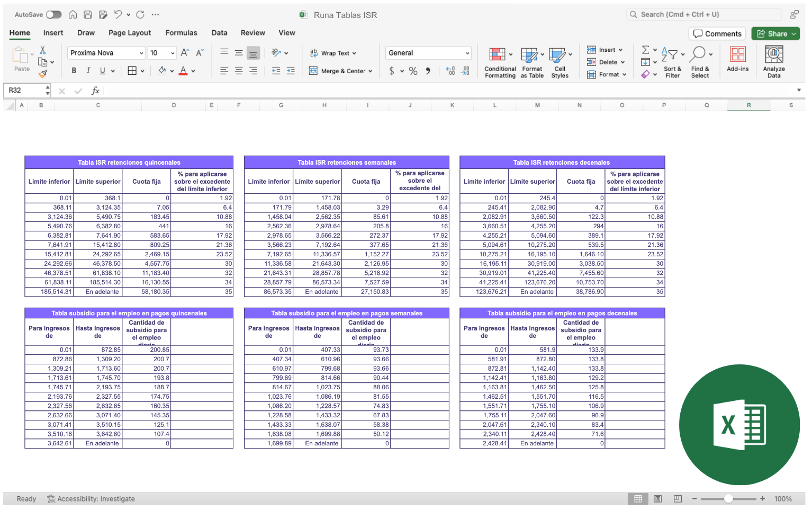Click the Comments button
The width and height of the screenshot is (812, 510).
coord(717,33)
